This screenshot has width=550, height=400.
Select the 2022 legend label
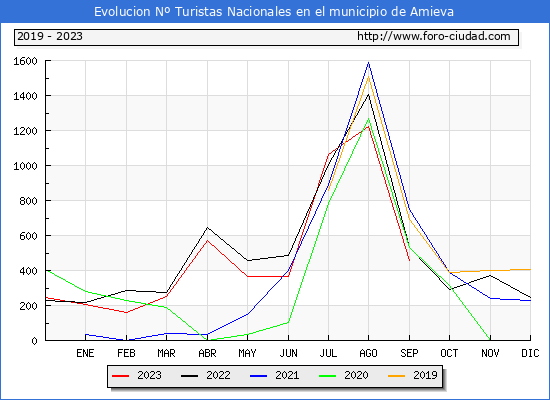tap(218, 375)
